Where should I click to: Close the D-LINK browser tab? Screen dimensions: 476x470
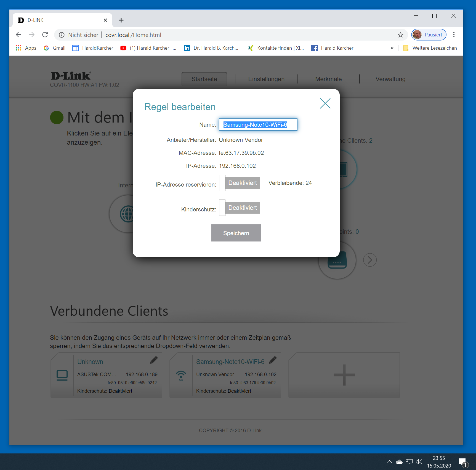click(105, 20)
